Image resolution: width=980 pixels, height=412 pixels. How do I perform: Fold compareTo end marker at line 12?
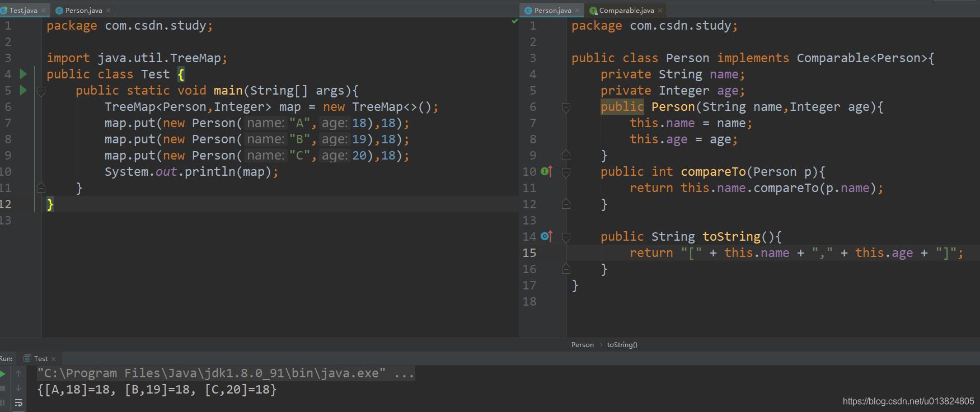pos(566,204)
